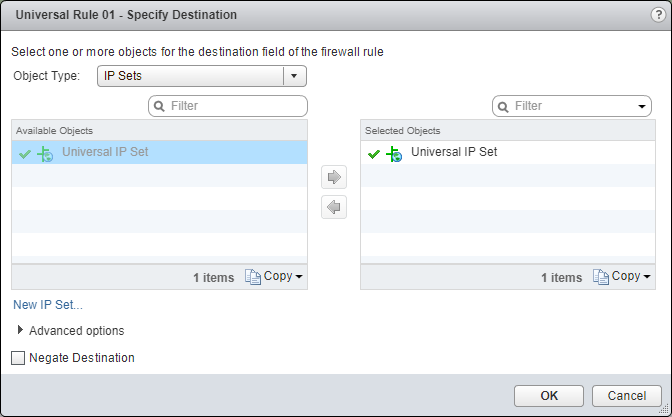Screen dimensions: 672x417
Task: Move selected object right with arrow button
Action: coord(335,178)
